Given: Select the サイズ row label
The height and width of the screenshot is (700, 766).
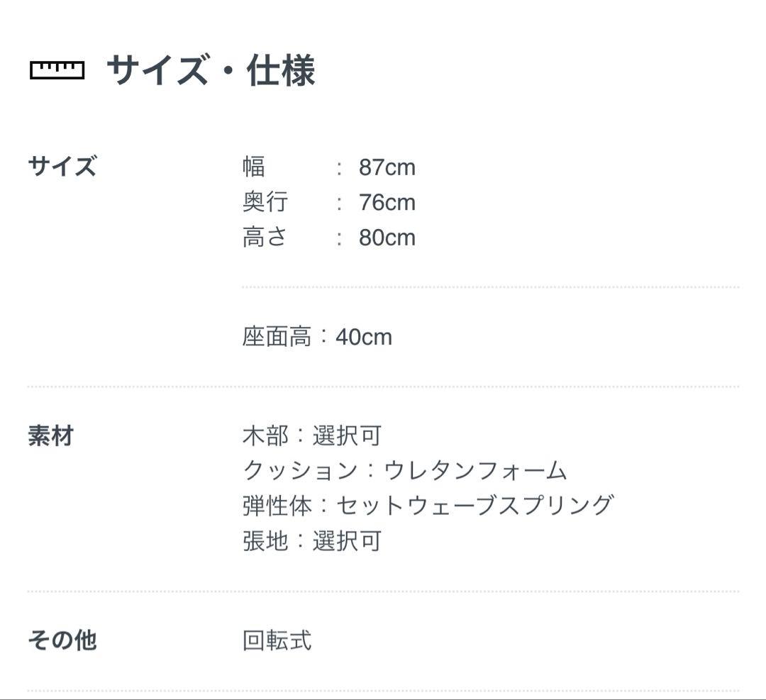Looking at the screenshot, I should point(62,167).
